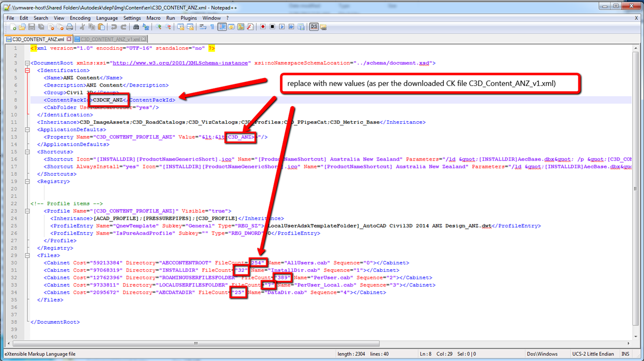Start macro recording with the red record icon

pos(263,26)
